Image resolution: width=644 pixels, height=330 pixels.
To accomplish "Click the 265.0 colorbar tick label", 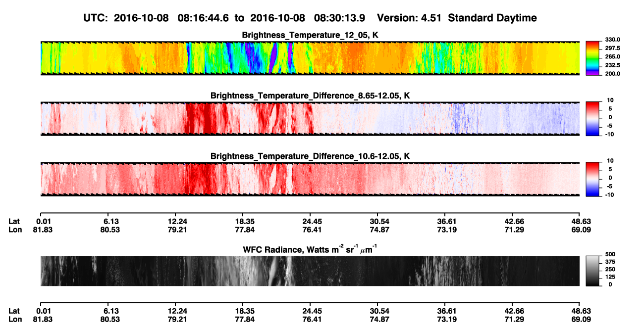I will pos(612,56).
